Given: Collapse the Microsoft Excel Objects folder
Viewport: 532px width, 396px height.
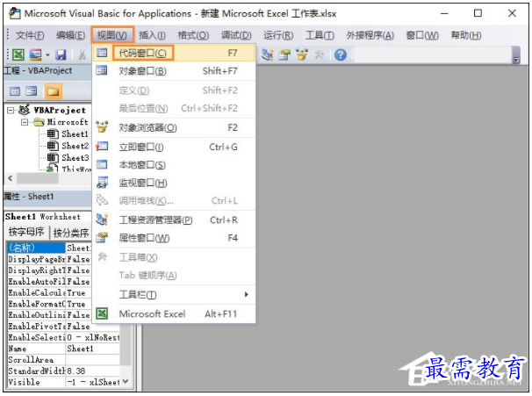Looking at the screenshot, I should [25, 122].
